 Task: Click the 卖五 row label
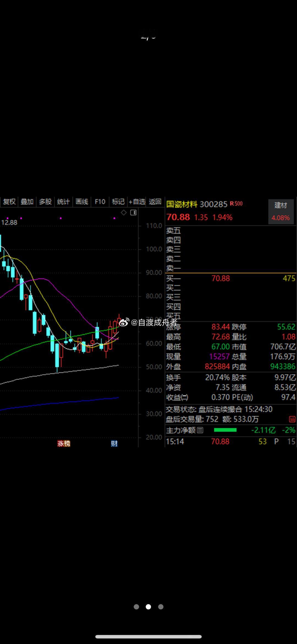[174, 231]
